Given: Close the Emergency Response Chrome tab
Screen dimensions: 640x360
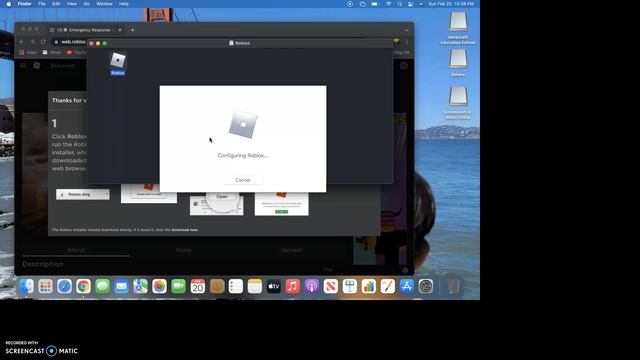Looking at the screenshot, I should click(x=120, y=30).
